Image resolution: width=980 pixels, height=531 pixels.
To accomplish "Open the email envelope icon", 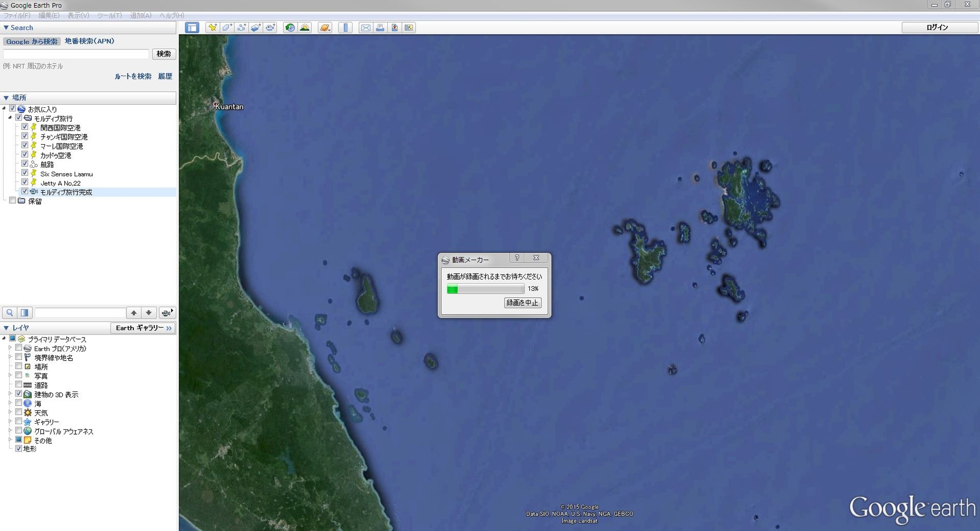I will [x=366, y=28].
